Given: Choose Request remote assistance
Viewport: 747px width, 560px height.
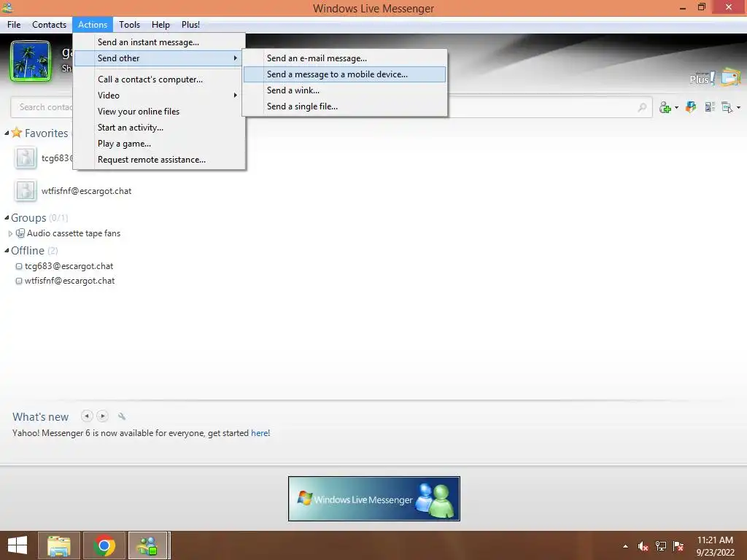Looking at the screenshot, I should (159, 160).
